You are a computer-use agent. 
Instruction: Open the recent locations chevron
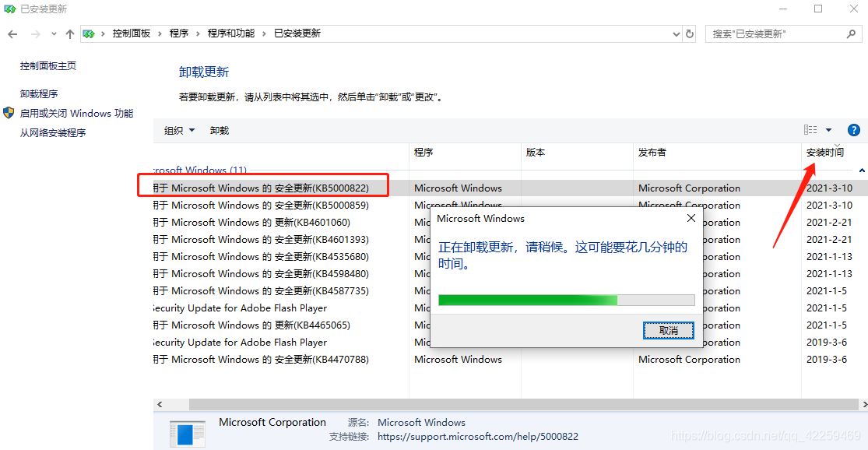pyautogui.click(x=54, y=34)
